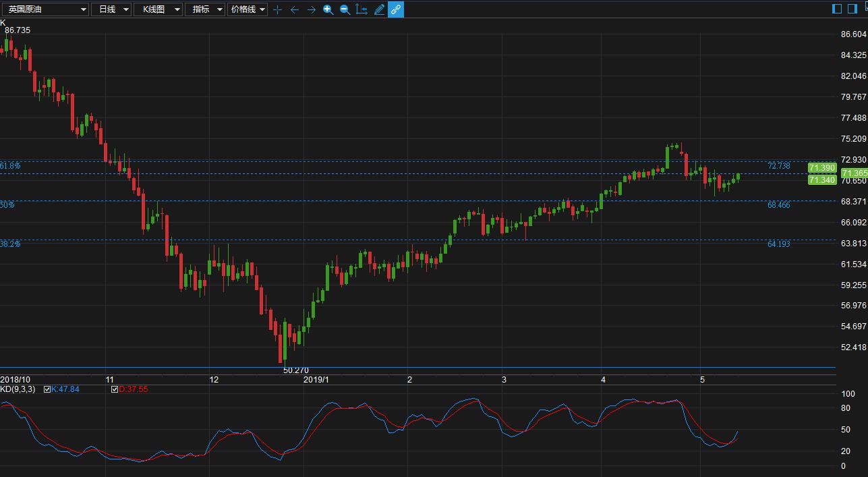Zoom out of the chart with magnifier minus

tap(345, 9)
